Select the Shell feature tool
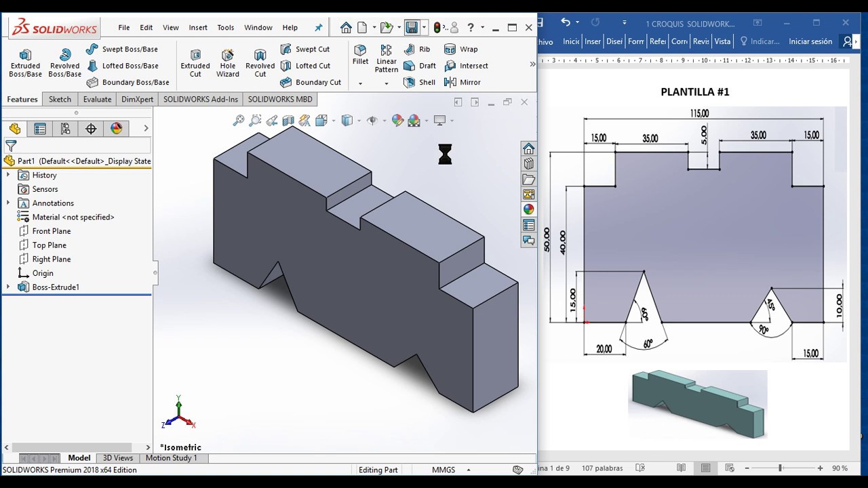The image size is (868, 488). click(x=419, y=82)
